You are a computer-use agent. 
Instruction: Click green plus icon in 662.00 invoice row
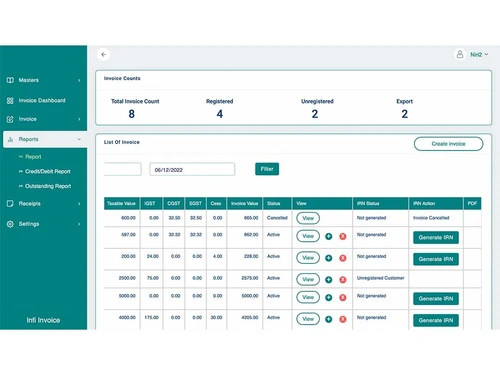coord(329,236)
